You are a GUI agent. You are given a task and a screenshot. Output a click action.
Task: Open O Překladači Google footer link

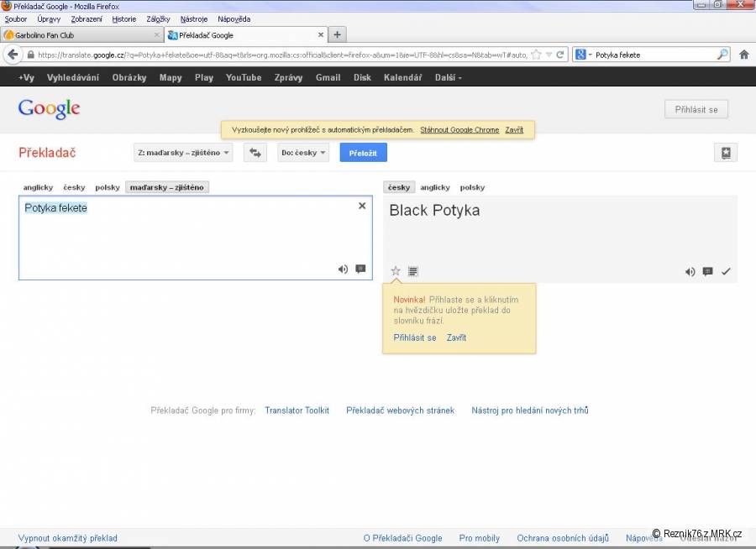coord(402,538)
